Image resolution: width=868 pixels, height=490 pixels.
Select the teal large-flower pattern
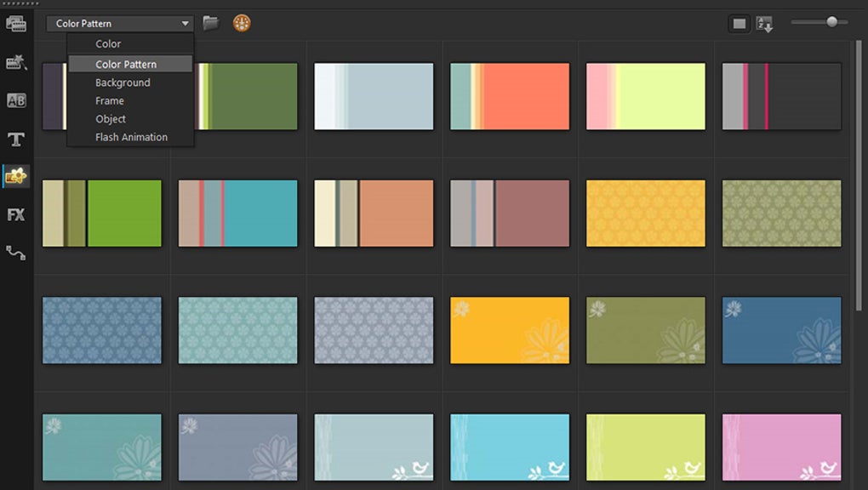coord(102,447)
